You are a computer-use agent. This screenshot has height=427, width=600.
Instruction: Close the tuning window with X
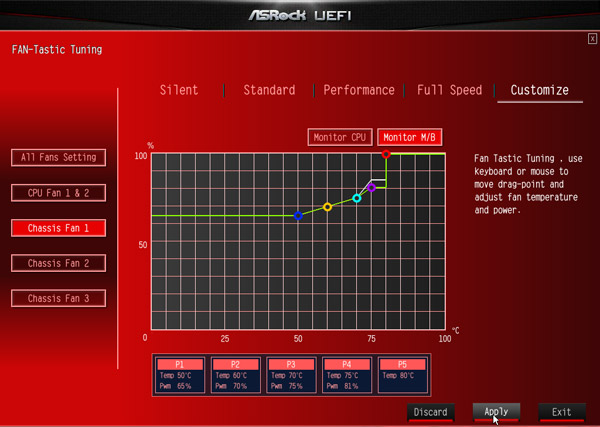click(592, 39)
